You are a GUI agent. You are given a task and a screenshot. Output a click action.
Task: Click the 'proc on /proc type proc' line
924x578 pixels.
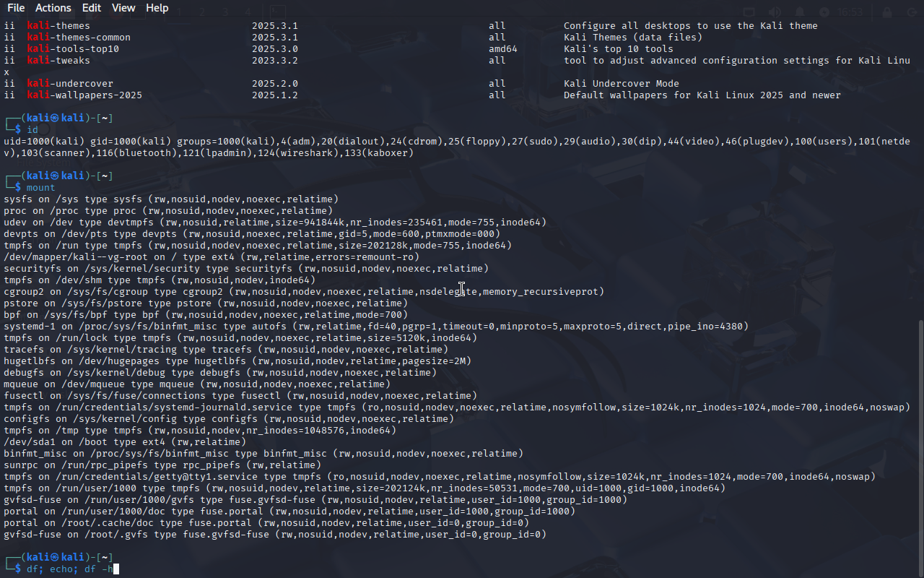pos(168,211)
